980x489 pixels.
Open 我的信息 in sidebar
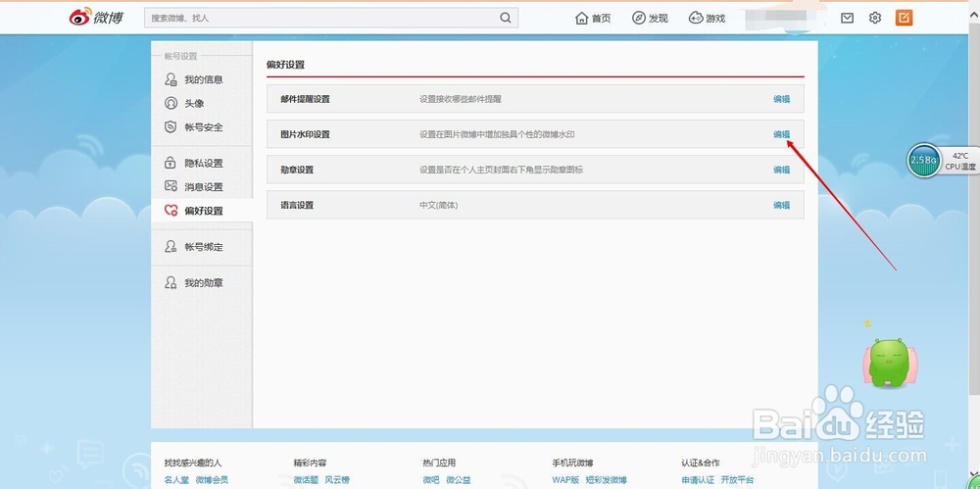pyautogui.click(x=202, y=79)
